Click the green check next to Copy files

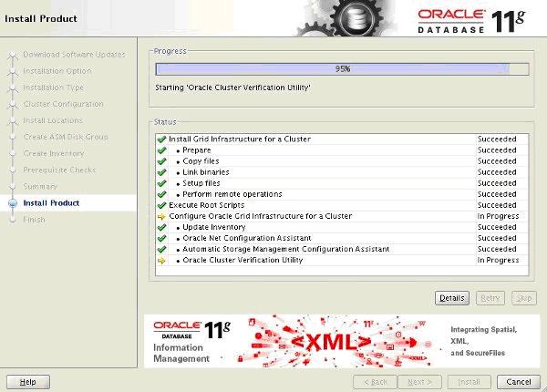pyautogui.click(x=161, y=161)
